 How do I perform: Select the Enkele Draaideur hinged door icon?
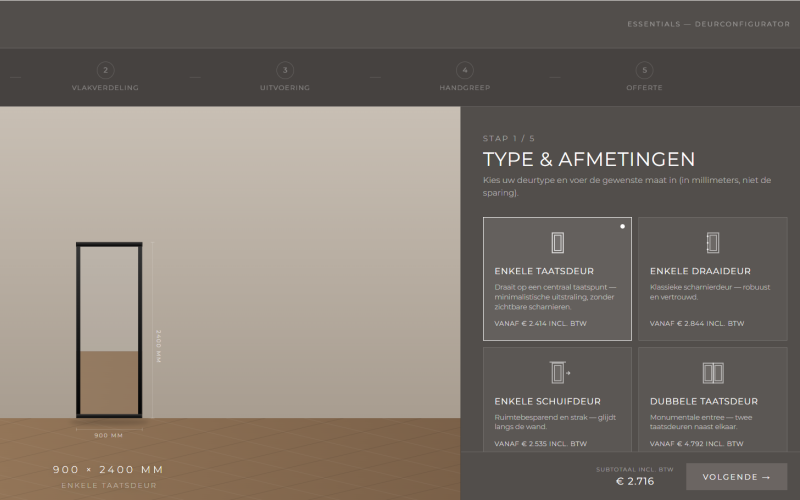tap(713, 243)
